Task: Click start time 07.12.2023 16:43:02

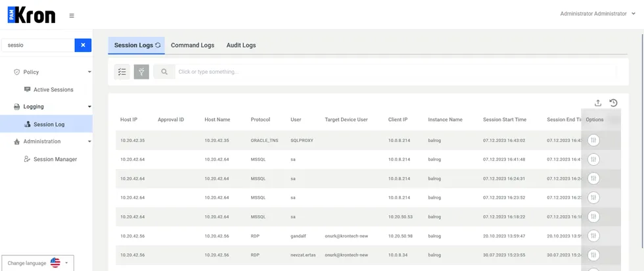Action: pyautogui.click(x=504, y=140)
